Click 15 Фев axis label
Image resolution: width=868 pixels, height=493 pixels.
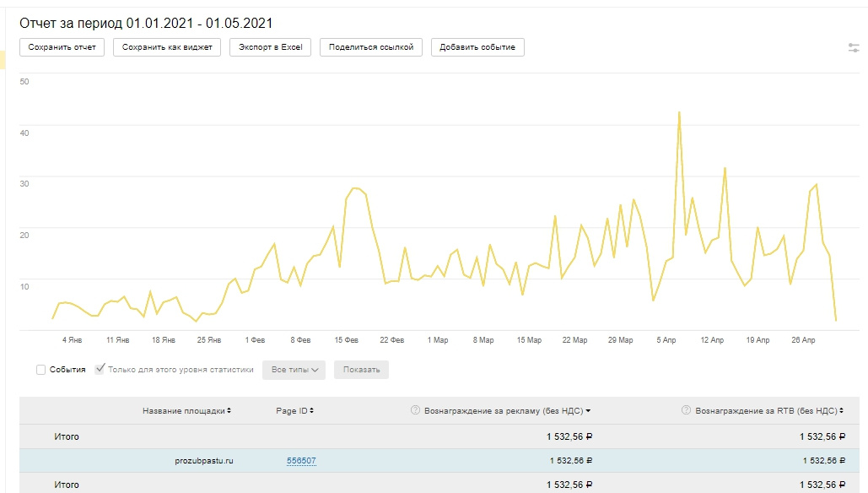pos(346,340)
